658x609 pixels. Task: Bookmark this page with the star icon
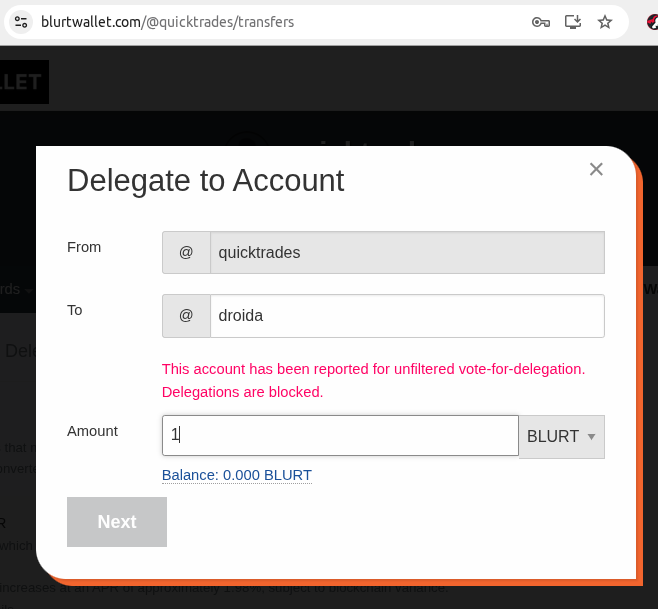[x=605, y=22]
